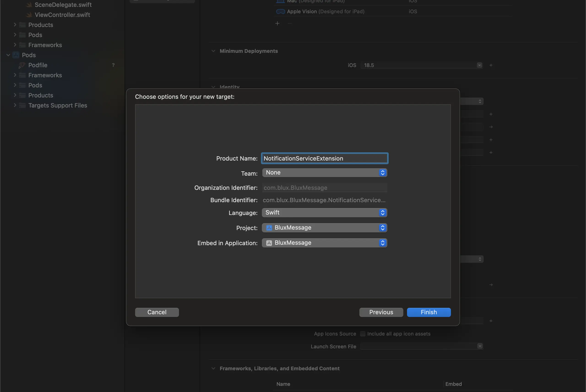Expand the Frameworks folder below Podfile
This screenshot has width=586, height=392.
15,75
